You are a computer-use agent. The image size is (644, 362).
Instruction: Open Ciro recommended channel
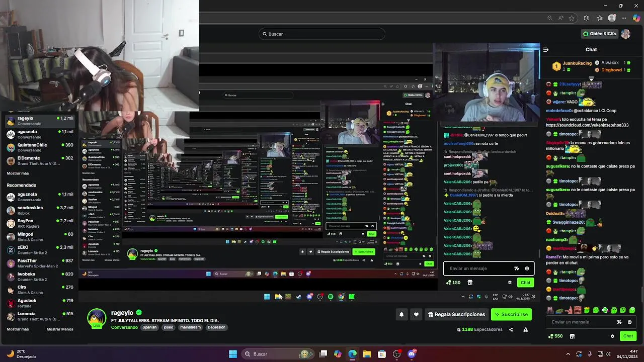pyautogui.click(x=40, y=290)
